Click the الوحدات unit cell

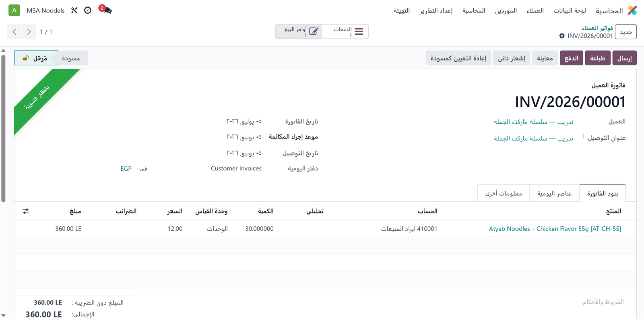(x=217, y=228)
